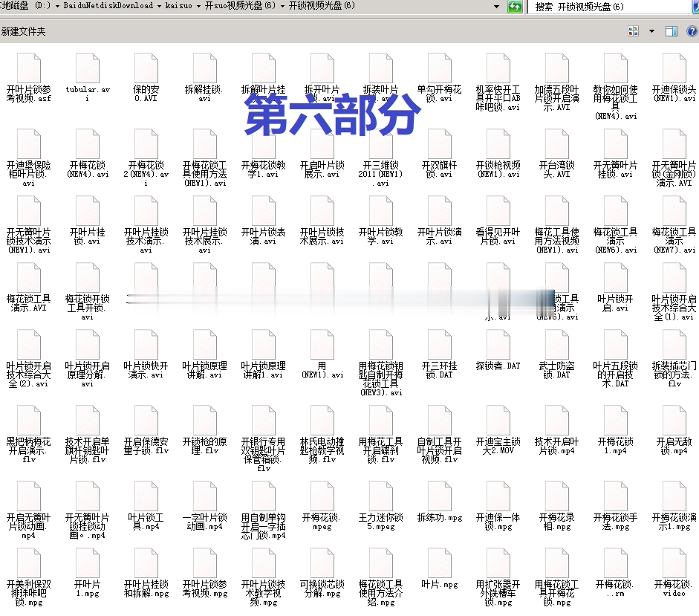Select the file 单勾开梅花锁.avi
The width and height of the screenshot is (699, 616).
point(440,78)
